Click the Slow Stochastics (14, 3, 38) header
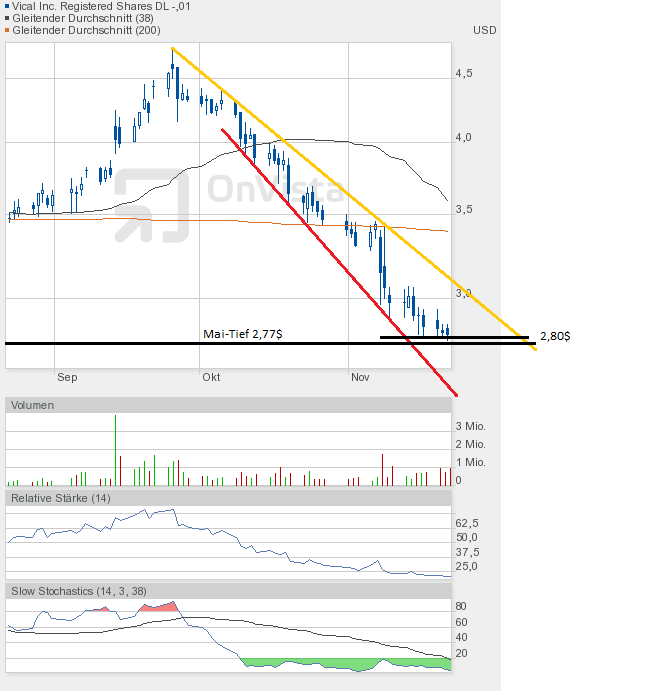659x691 pixels. (x=228, y=591)
